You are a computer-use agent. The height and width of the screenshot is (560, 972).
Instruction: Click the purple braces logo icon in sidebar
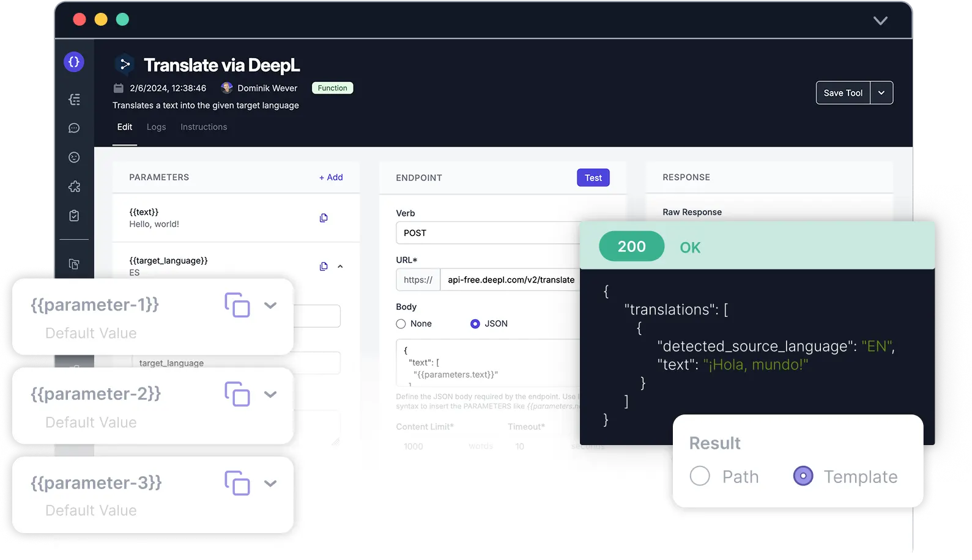74,62
